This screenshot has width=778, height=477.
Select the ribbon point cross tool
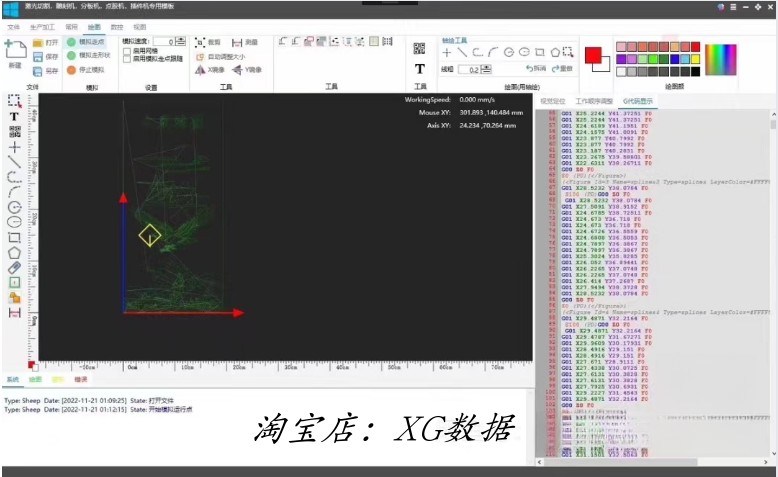click(x=447, y=52)
